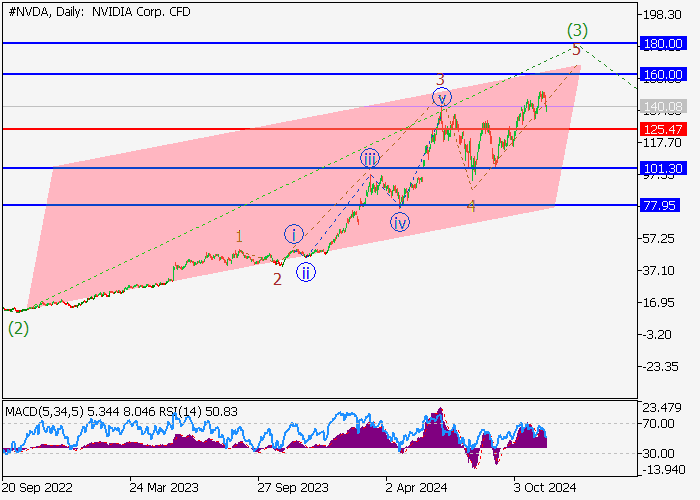Screen dimensions: 700x500
Task: Click the 117.70 price axis label
Action: (x=662, y=143)
